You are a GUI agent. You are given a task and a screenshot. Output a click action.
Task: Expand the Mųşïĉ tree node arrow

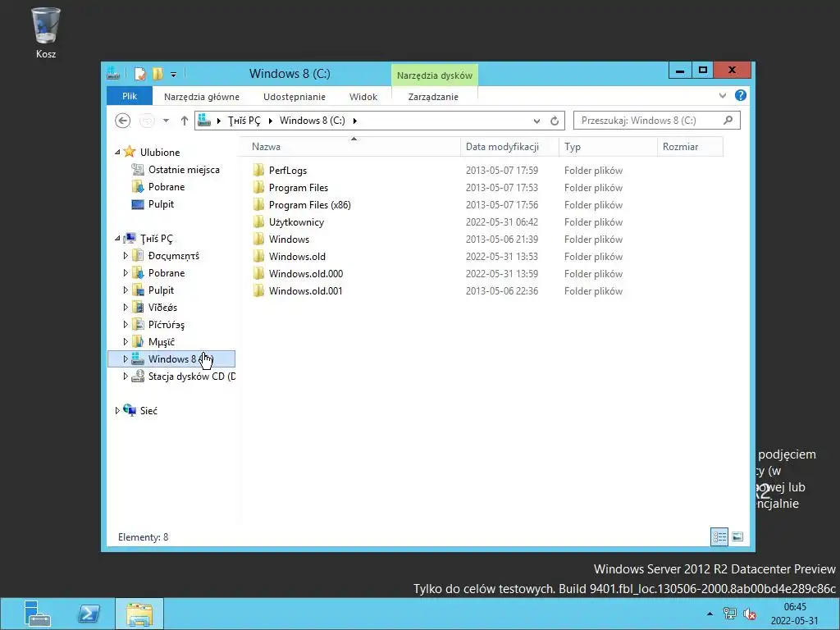pos(126,342)
